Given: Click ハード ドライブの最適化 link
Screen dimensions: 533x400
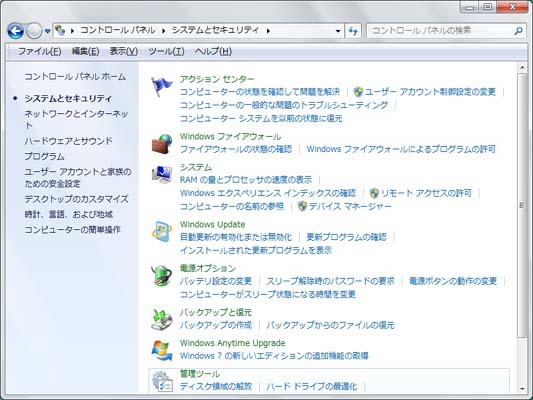Looking at the screenshot, I should (312, 386).
